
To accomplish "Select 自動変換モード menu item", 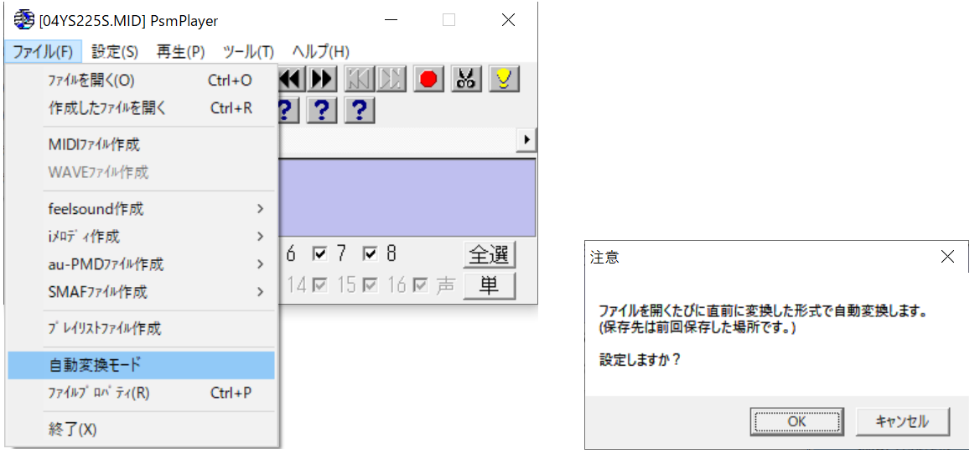I will [141, 365].
